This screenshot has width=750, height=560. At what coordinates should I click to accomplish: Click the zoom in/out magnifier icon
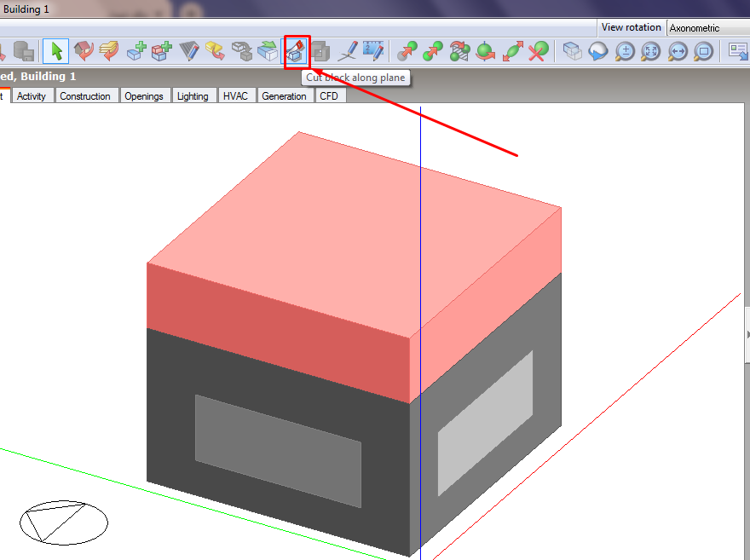click(x=625, y=51)
